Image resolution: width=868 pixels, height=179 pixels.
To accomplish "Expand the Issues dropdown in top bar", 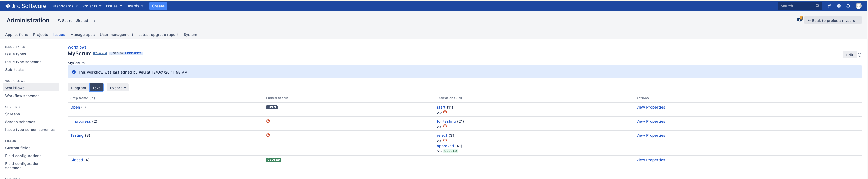I will click(x=114, y=6).
